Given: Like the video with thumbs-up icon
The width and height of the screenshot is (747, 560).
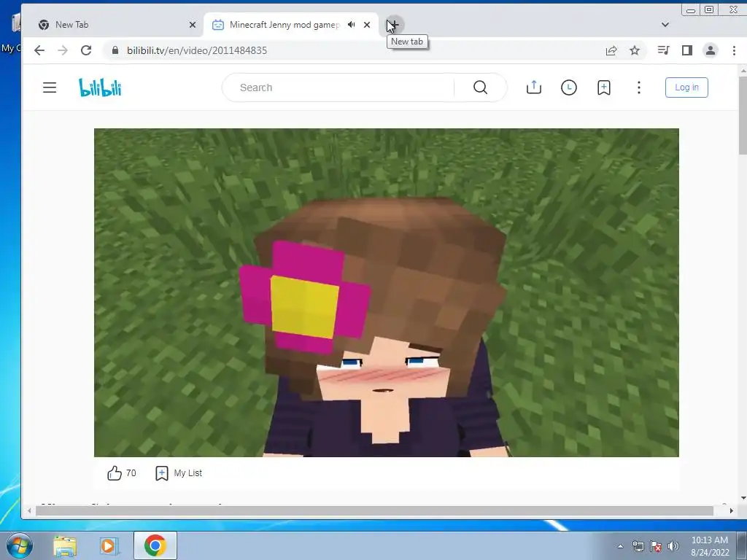Looking at the screenshot, I should (x=115, y=472).
